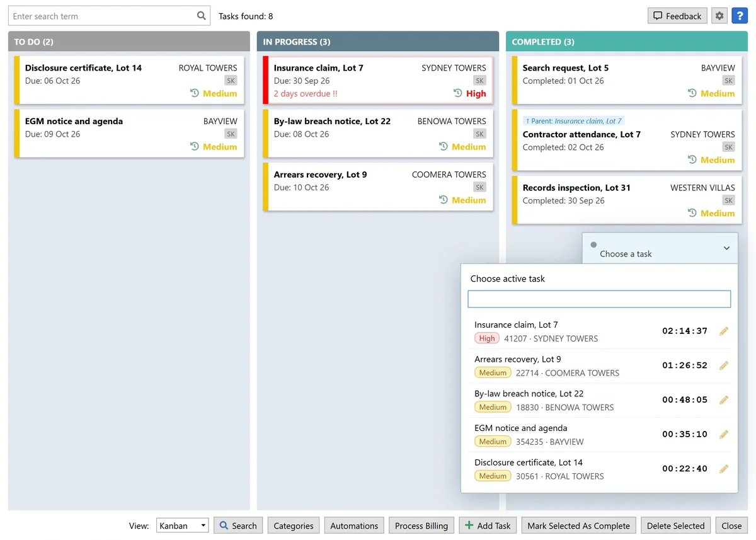The image size is (756, 540).
Task: Click the High tag in the task list
Action: tap(487, 338)
